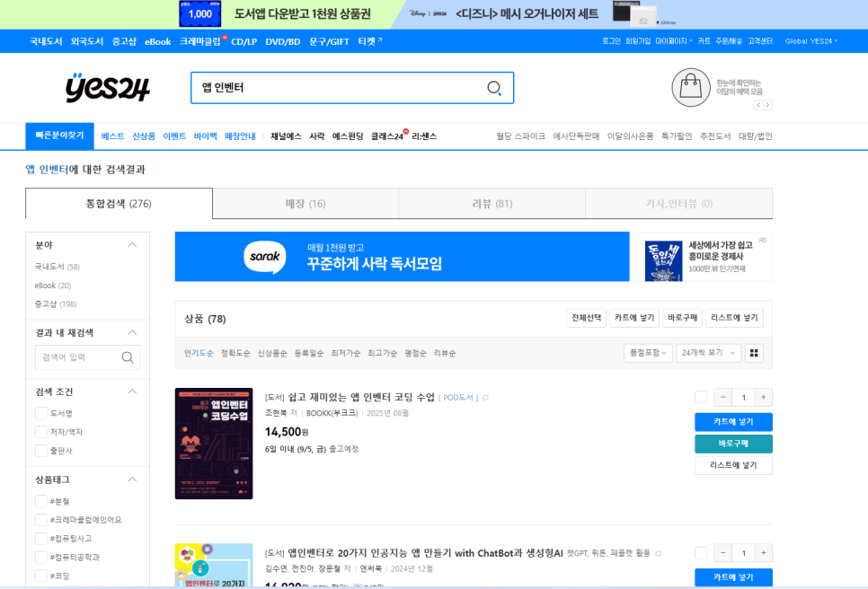Screen dimensions: 868x589
Task: Check the #컴퓨터공학과 tag
Action: (40, 557)
